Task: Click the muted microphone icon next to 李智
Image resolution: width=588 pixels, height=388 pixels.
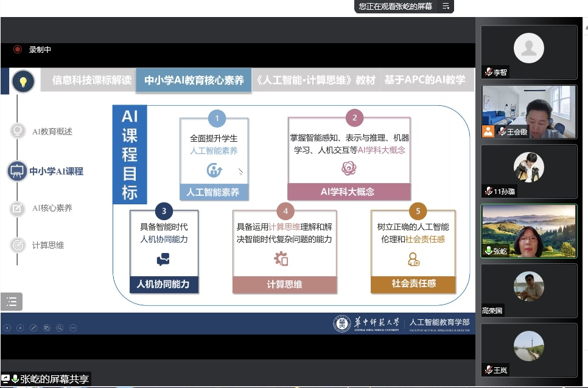Action: click(488, 72)
